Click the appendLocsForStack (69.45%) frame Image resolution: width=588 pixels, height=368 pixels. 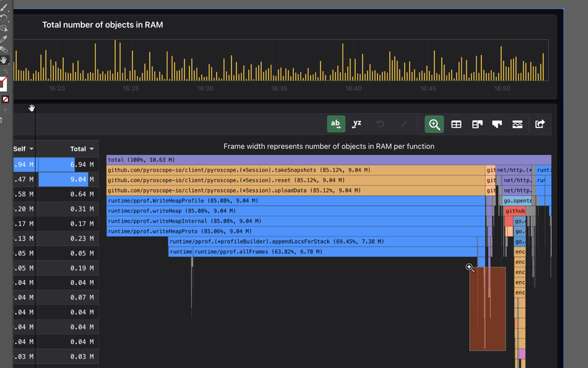click(323, 242)
